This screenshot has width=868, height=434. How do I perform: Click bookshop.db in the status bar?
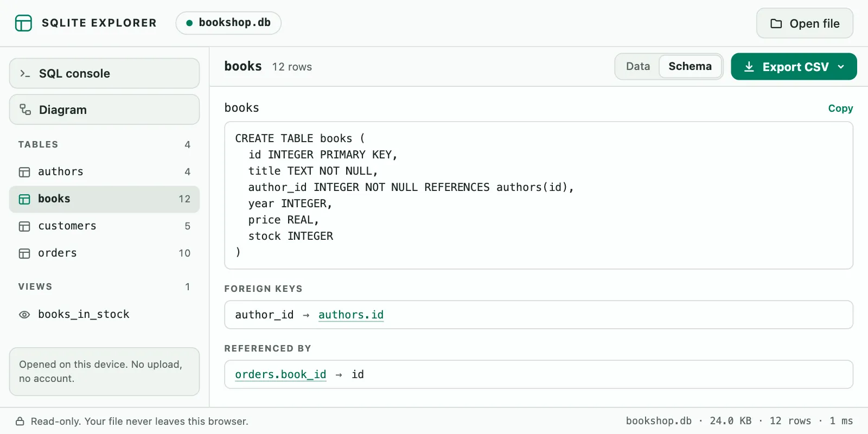click(659, 421)
